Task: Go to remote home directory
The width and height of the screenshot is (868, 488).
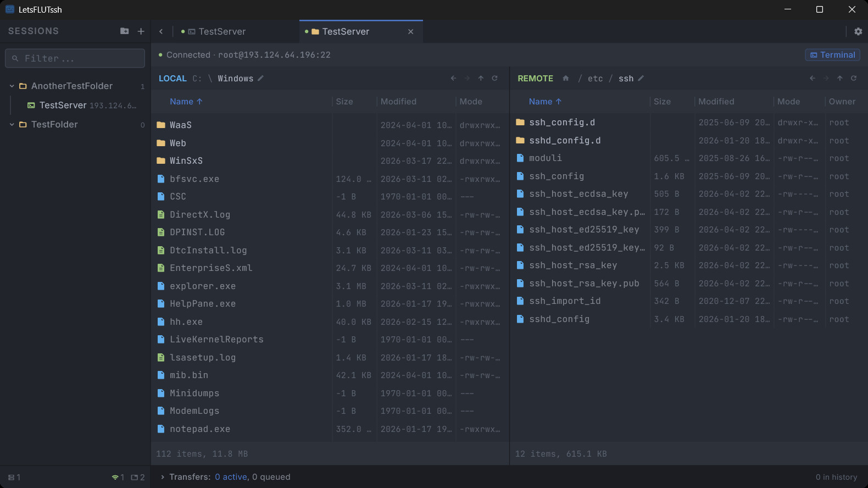Action: tap(566, 79)
